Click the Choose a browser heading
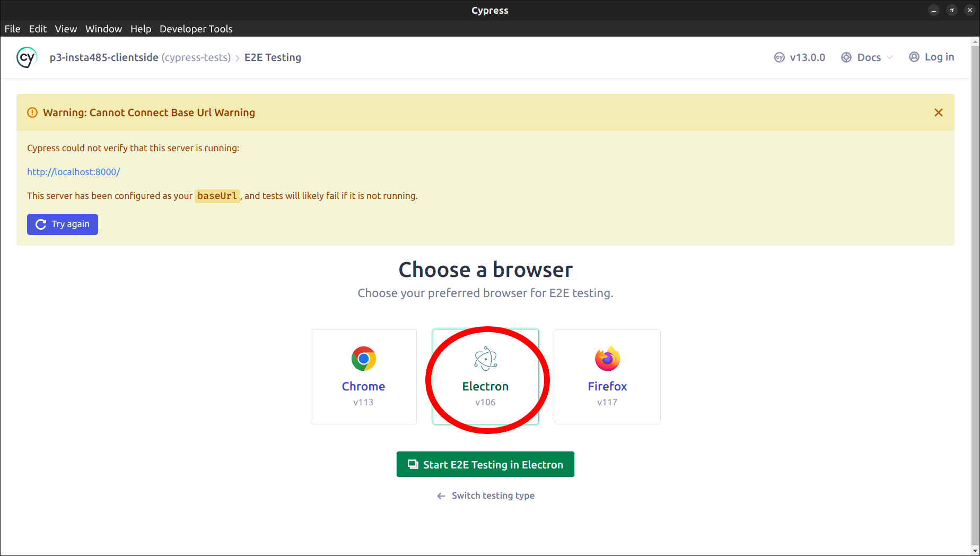Image resolution: width=980 pixels, height=556 pixels. click(x=486, y=270)
